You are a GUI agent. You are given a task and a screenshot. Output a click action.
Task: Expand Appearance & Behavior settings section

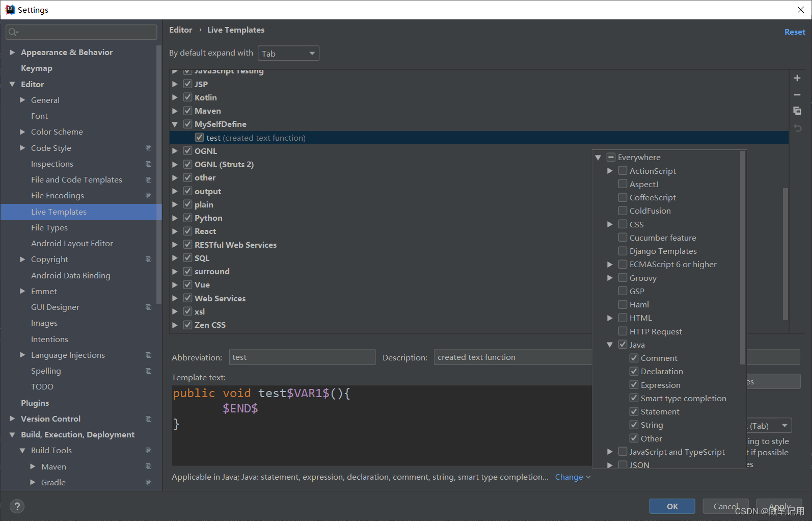(x=12, y=52)
